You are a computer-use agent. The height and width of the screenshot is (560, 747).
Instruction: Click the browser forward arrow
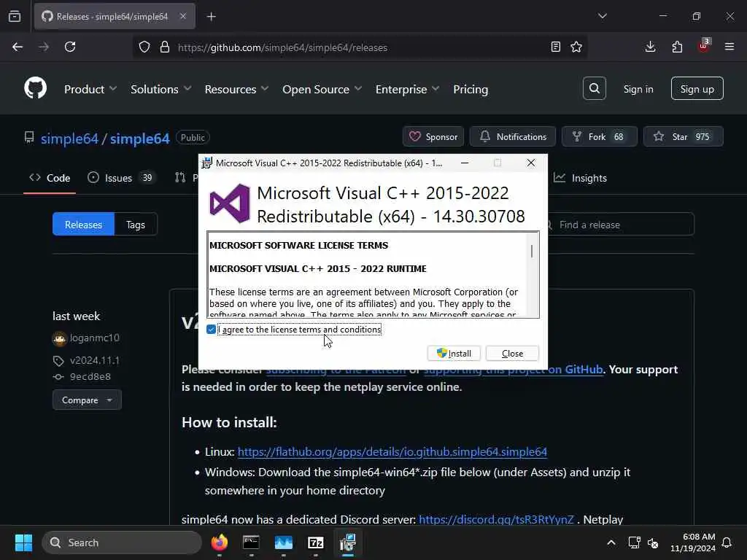pos(44,47)
